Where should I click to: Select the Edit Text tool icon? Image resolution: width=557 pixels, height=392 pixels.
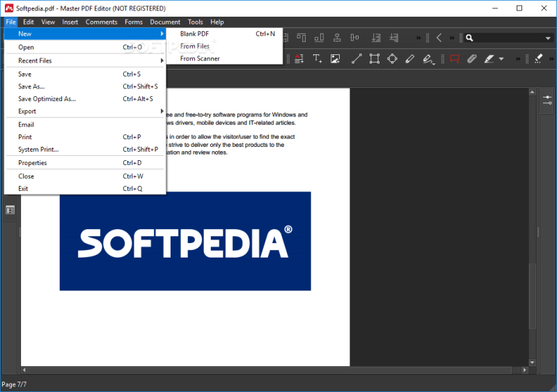point(299,58)
